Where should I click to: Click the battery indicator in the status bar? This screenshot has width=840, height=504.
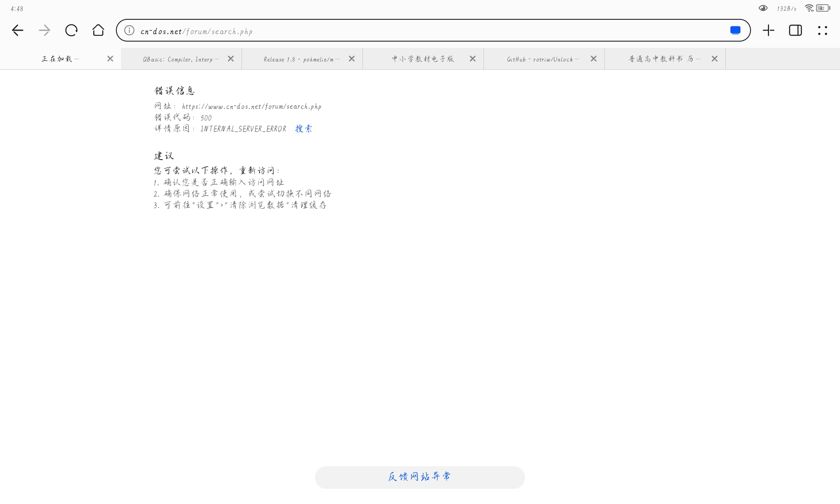tap(823, 8)
